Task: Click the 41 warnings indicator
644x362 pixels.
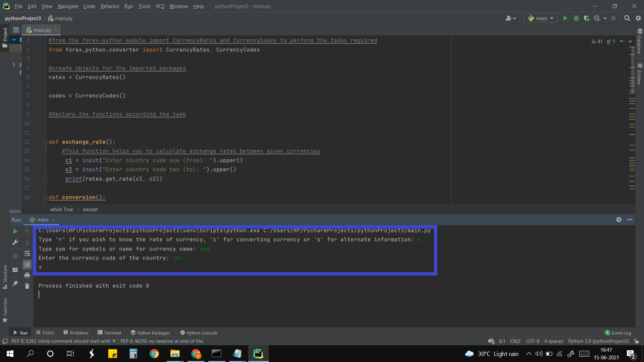Action: click(x=597, y=41)
